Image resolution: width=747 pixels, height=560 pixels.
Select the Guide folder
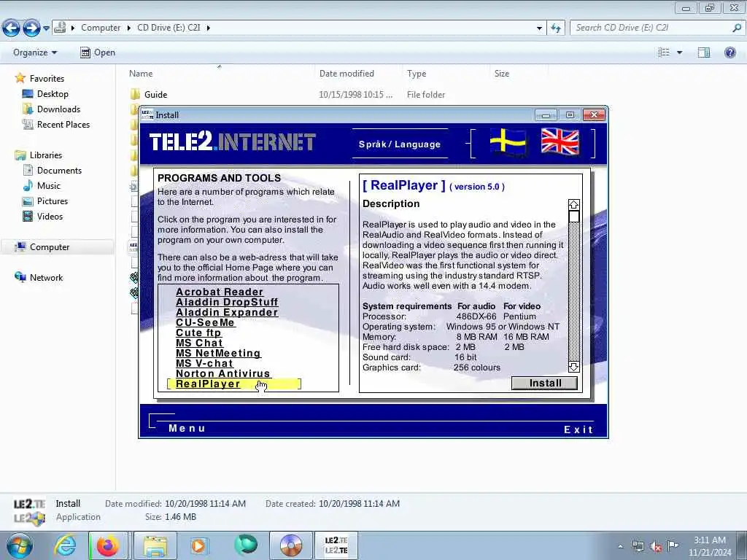click(156, 94)
